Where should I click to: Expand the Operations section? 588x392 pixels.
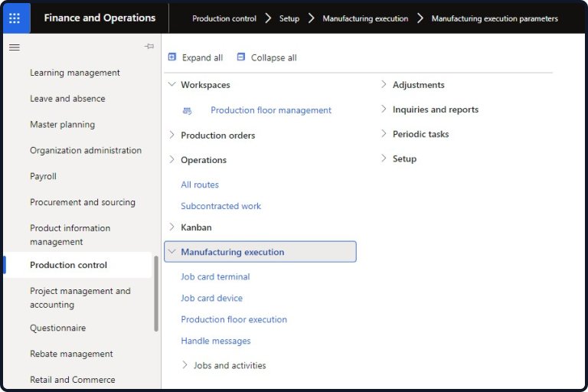click(171, 159)
